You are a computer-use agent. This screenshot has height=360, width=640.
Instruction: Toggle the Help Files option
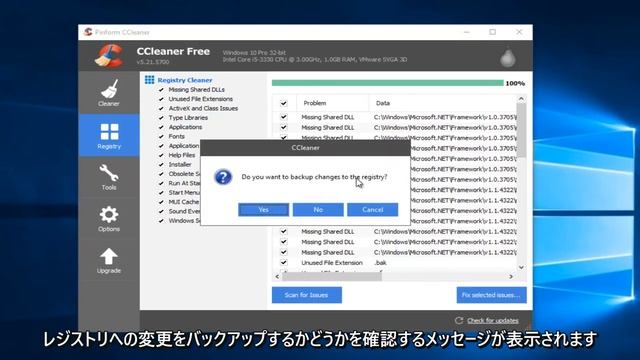click(161, 156)
